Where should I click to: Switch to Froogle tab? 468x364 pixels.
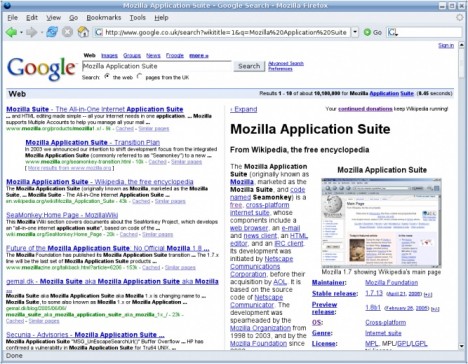175,56
